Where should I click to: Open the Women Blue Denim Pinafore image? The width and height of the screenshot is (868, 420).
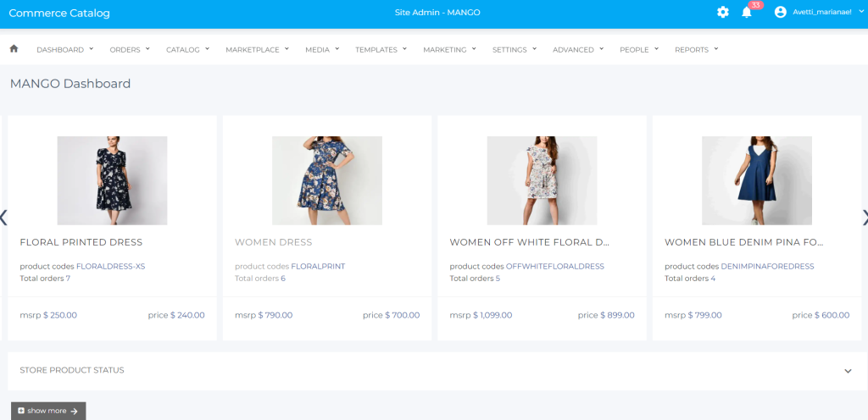[757, 180]
